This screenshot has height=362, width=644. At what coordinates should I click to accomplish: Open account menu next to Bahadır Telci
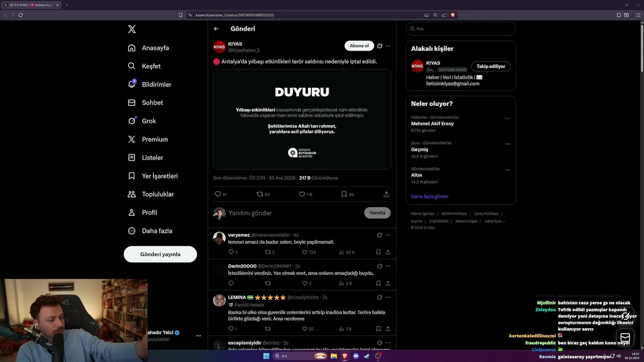198,335
